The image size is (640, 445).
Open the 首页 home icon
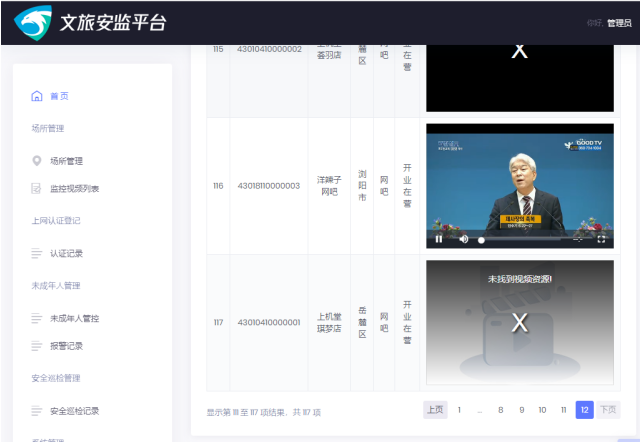(37, 96)
